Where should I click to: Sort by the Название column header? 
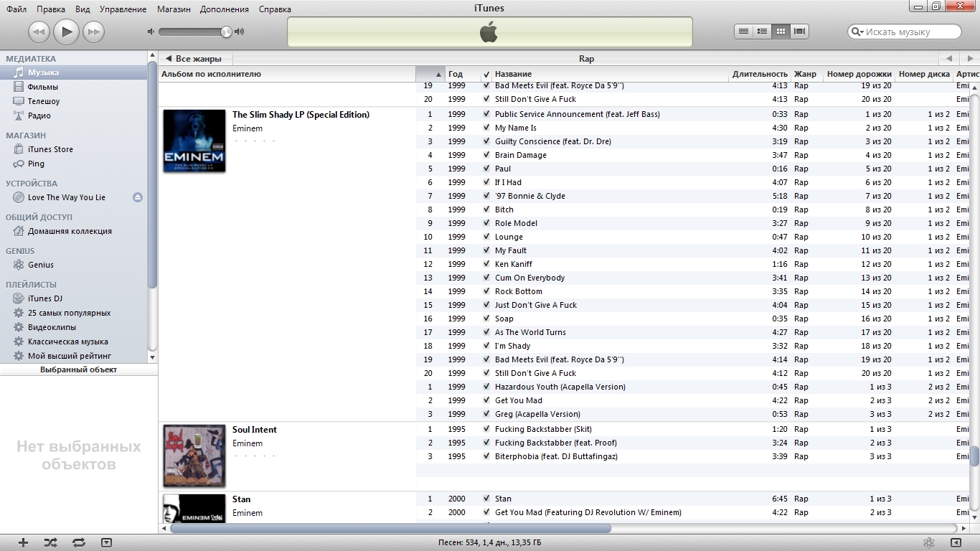click(610, 74)
